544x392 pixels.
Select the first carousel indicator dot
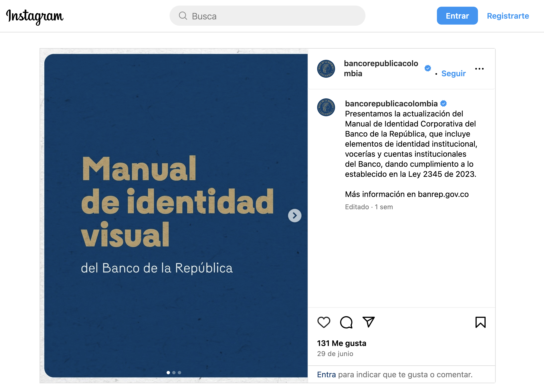(x=168, y=373)
